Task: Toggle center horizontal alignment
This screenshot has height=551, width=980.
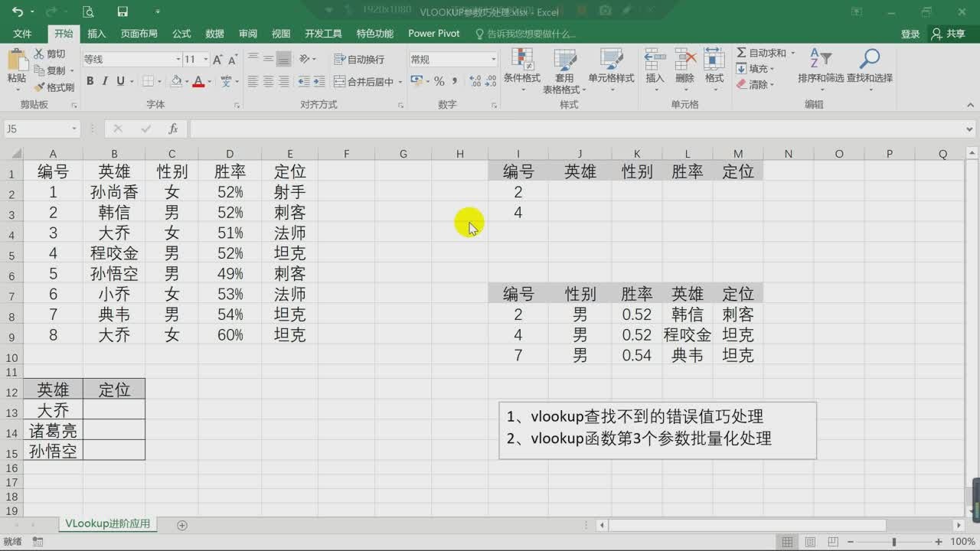Action: click(x=268, y=81)
